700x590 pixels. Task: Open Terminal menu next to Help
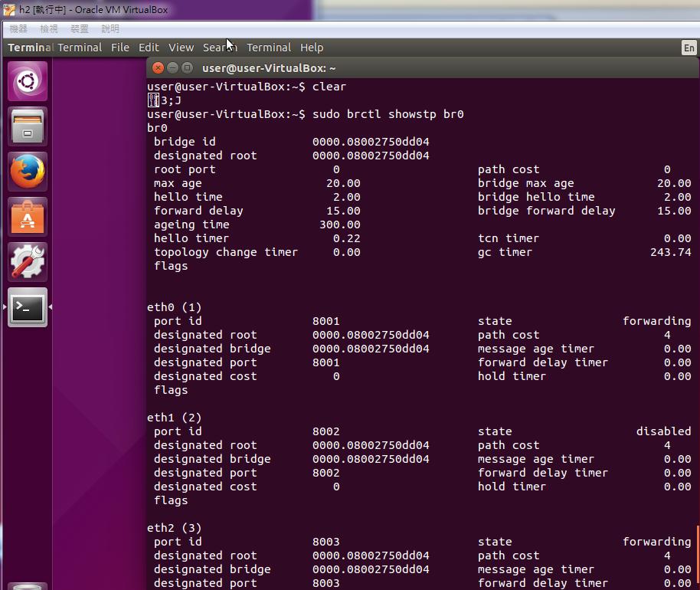pos(269,48)
